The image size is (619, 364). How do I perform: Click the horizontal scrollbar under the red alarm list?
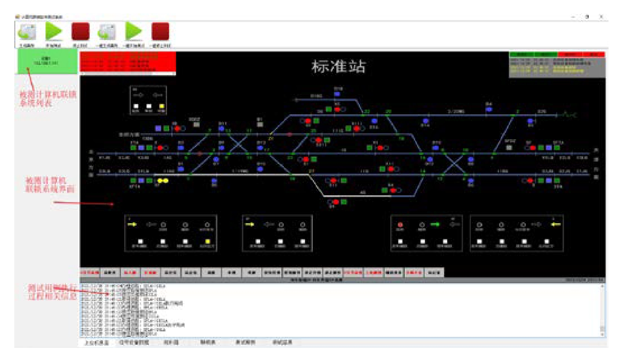128,74
